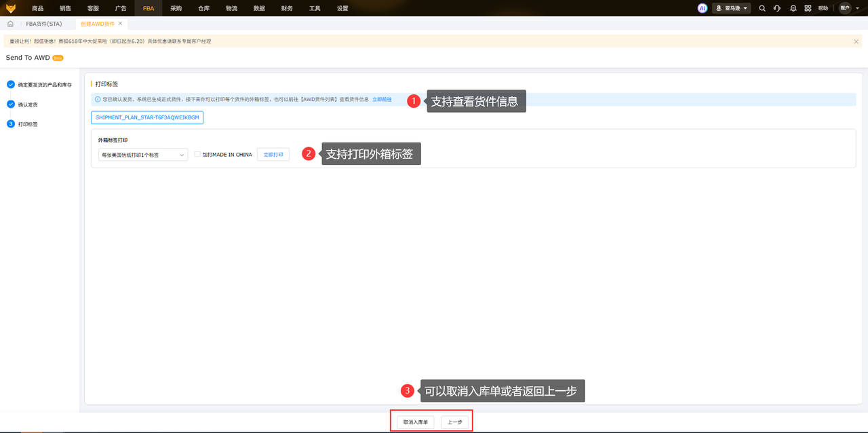This screenshot has height=433, width=868.
Task: Click the home icon tab
Action: click(x=10, y=24)
